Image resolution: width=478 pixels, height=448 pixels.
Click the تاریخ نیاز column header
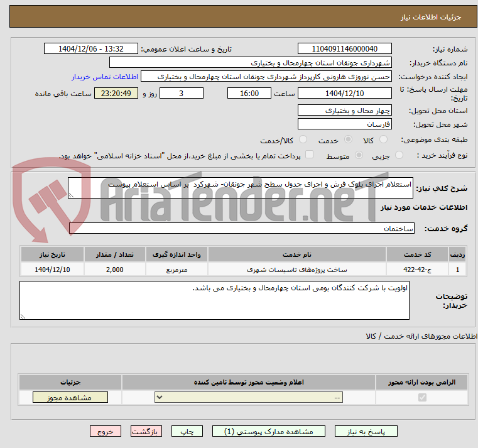[x=52, y=254]
